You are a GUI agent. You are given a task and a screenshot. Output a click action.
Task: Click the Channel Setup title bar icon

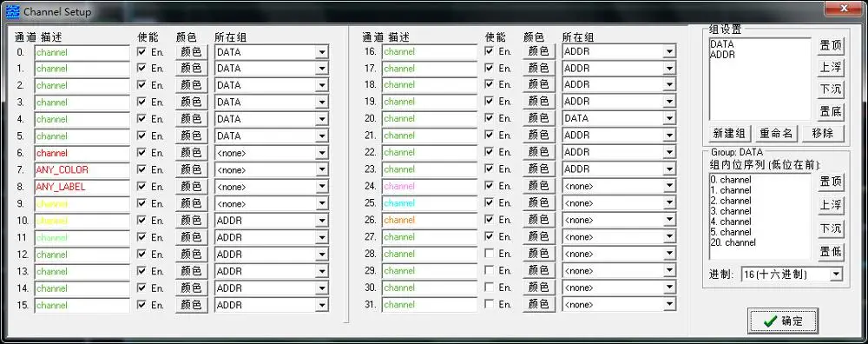coord(12,10)
